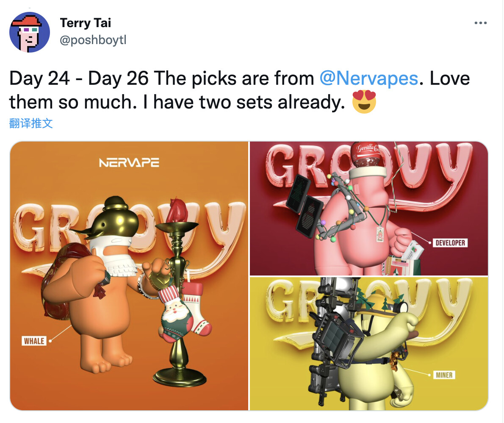504x423 pixels.
Task: Open the @Nervapes mention link
Action: point(369,78)
